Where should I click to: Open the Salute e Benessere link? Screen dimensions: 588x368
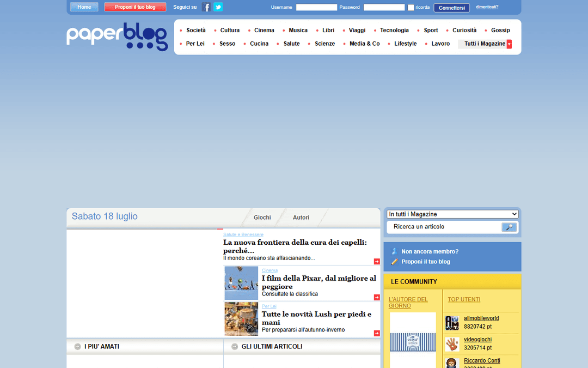(x=243, y=234)
